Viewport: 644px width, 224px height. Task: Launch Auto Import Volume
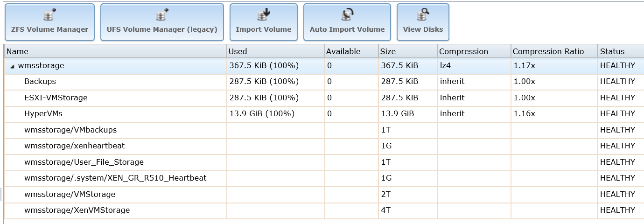[x=347, y=22]
